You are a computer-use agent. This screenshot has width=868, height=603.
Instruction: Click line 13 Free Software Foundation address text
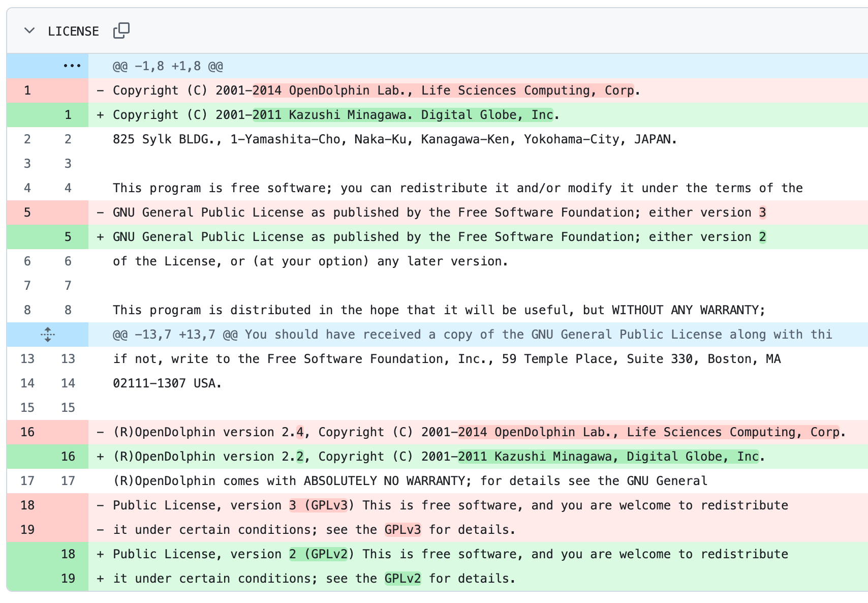[447, 359]
